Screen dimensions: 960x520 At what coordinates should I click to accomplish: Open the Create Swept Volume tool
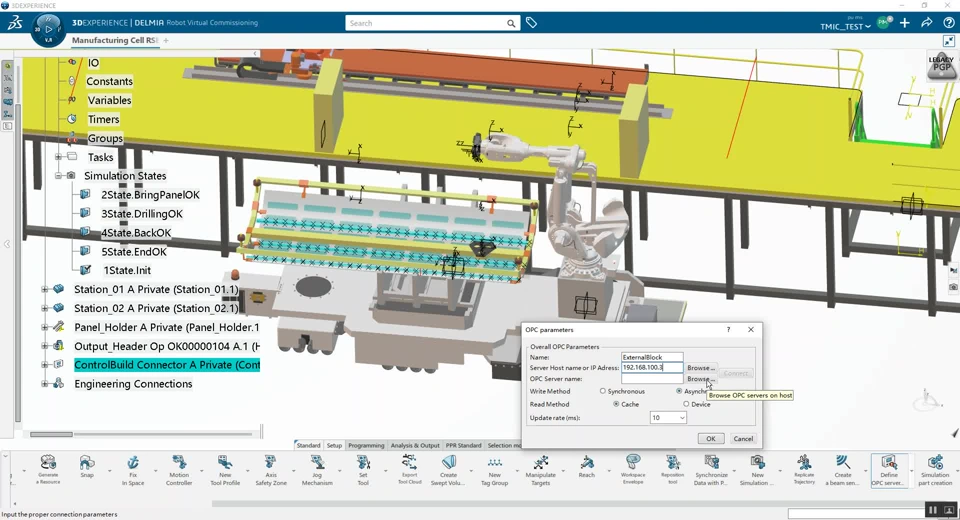[448, 469]
